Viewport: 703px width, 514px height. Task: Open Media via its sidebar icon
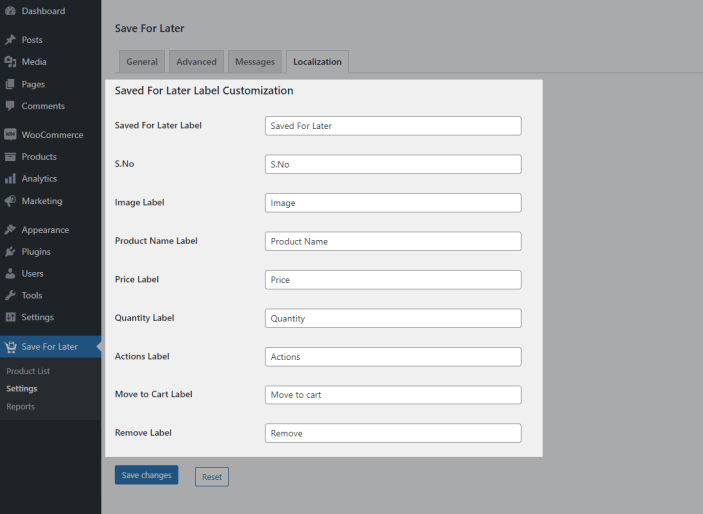[x=10, y=62]
